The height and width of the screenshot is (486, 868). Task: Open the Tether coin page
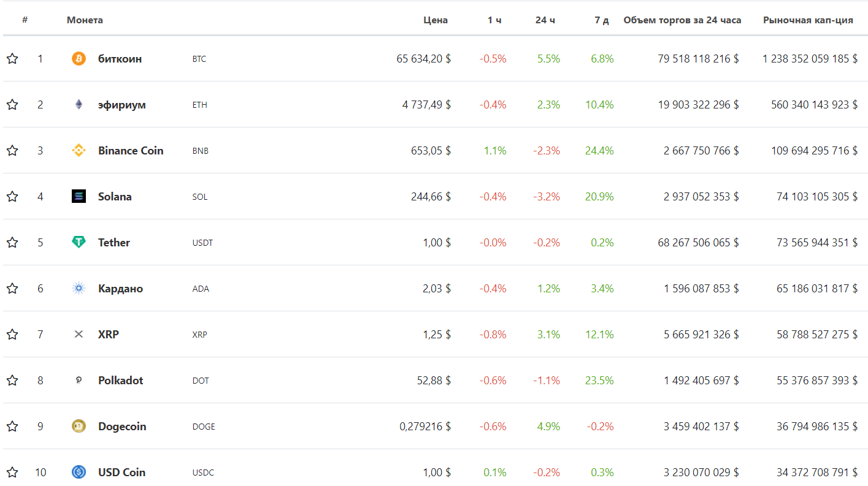pyautogui.click(x=114, y=243)
